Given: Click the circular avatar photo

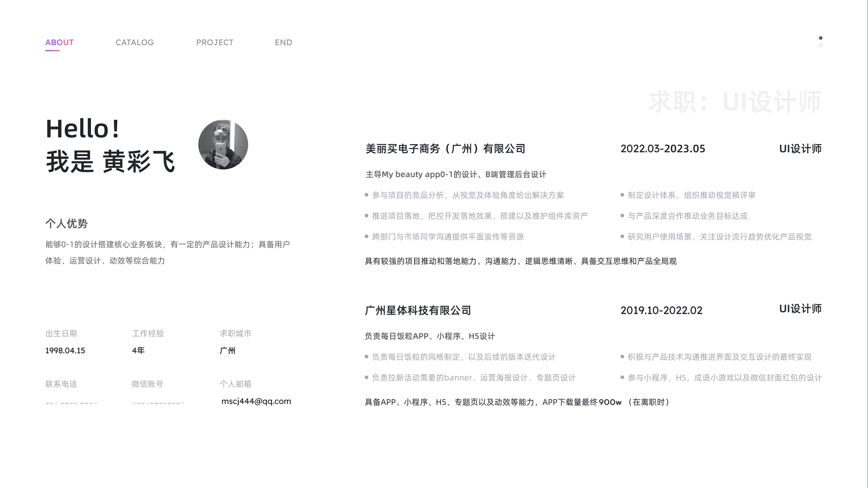Looking at the screenshot, I should [223, 144].
